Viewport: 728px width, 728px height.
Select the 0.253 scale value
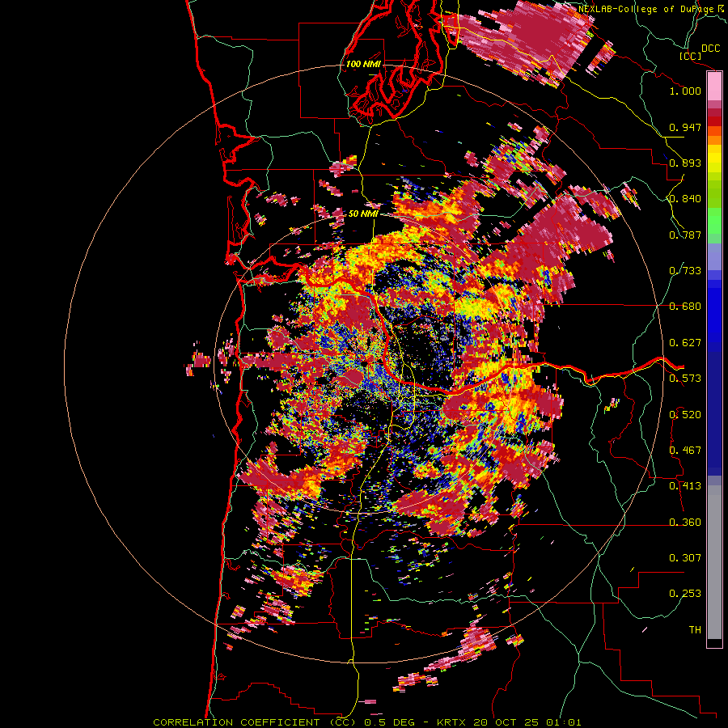tap(685, 594)
